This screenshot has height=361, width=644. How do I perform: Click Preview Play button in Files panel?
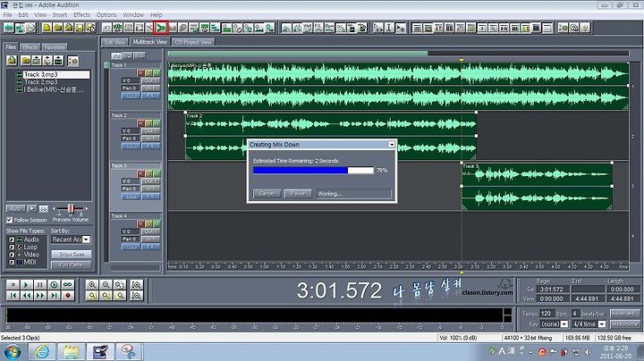[x=31, y=209]
